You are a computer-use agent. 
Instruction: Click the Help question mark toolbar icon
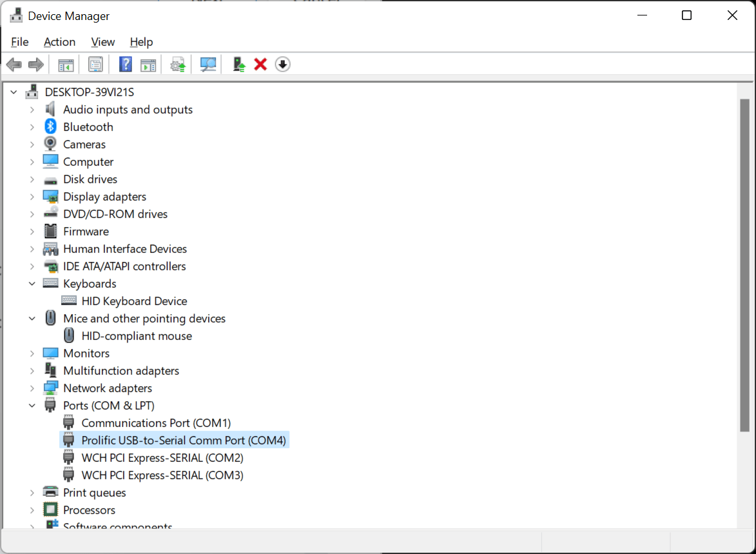point(124,64)
